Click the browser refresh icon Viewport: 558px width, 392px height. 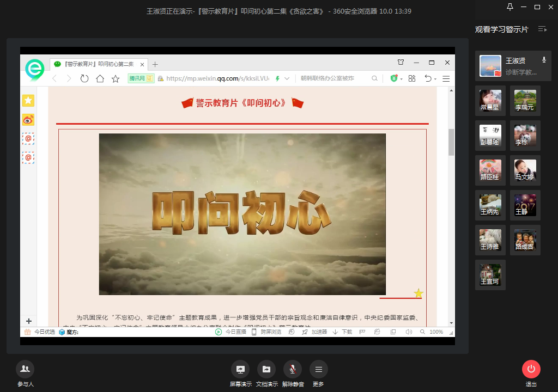[x=84, y=79]
